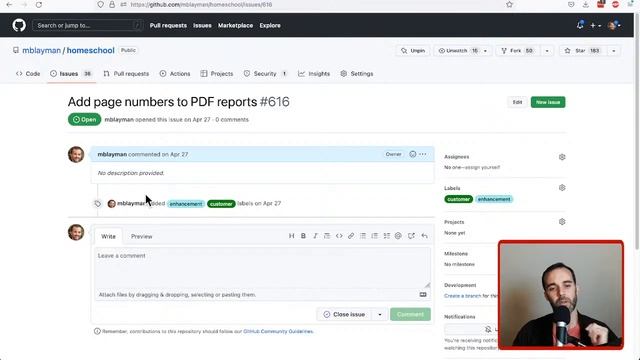The width and height of the screenshot is (640, 360).
Task: Expand the Fork dropdown arrow
Action: [547, 51]
